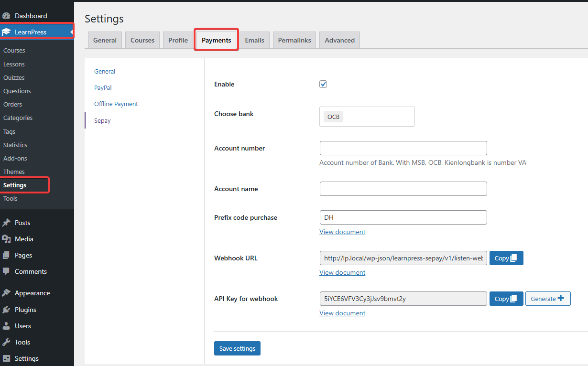
Task: Switch to the General settings tab
Action: pyautogui.click(x=105, y=40)
